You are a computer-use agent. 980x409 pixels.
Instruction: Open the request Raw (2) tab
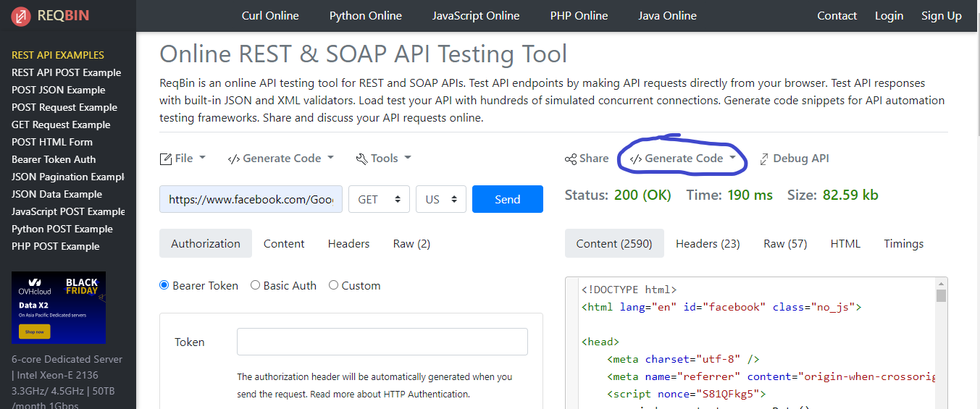point(411,243)
